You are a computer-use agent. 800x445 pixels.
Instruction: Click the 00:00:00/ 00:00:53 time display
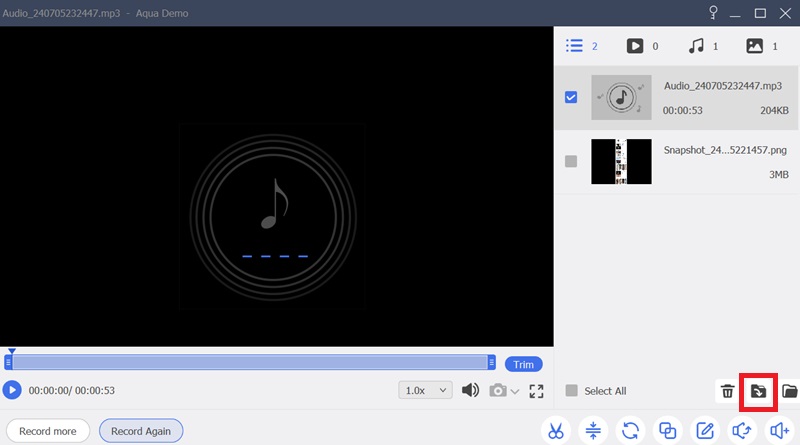click(71, 390)
